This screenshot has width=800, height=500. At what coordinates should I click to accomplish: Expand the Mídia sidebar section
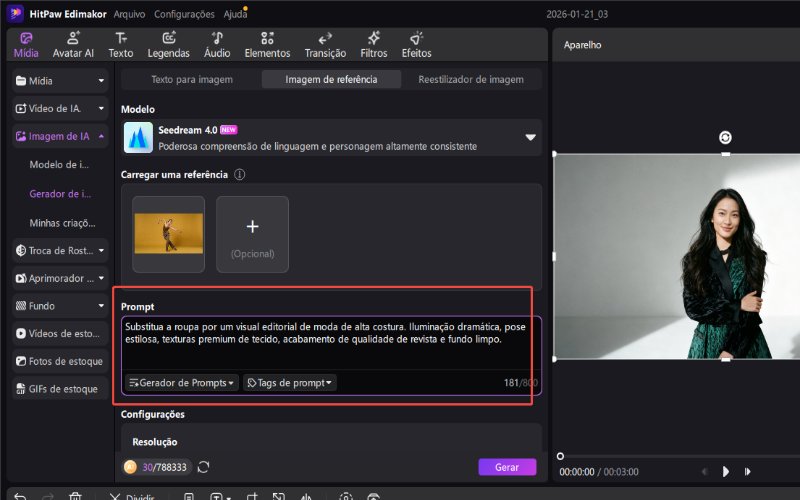click(x=60, y=81)
